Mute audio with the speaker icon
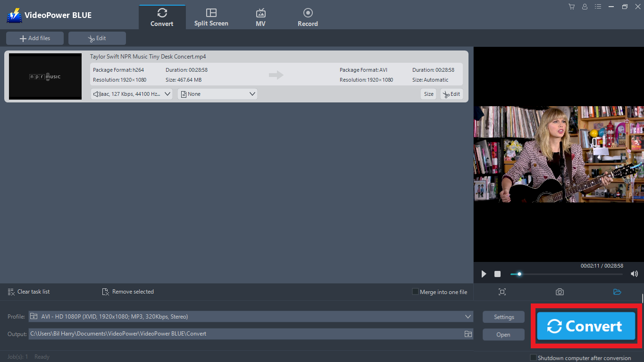The image size is (644, 362). [x=635, y=273]
